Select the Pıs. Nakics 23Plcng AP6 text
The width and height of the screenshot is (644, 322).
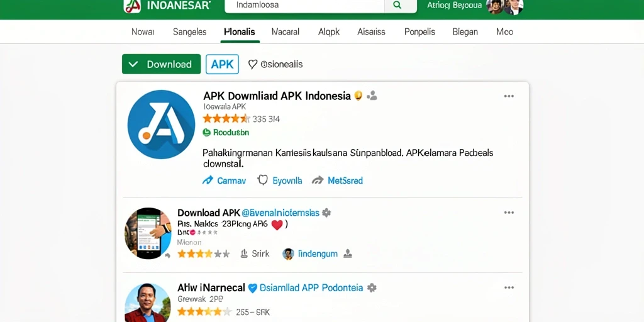coord(222,225)
